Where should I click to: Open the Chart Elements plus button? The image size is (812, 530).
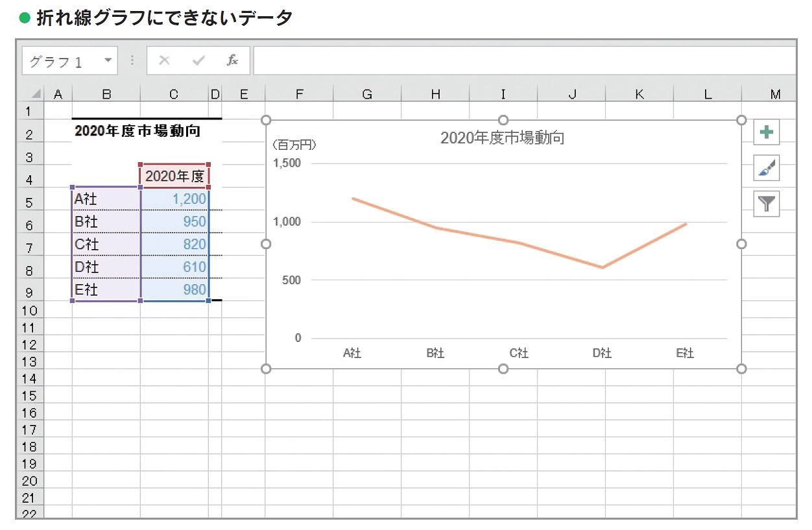(x=766, y=132)
